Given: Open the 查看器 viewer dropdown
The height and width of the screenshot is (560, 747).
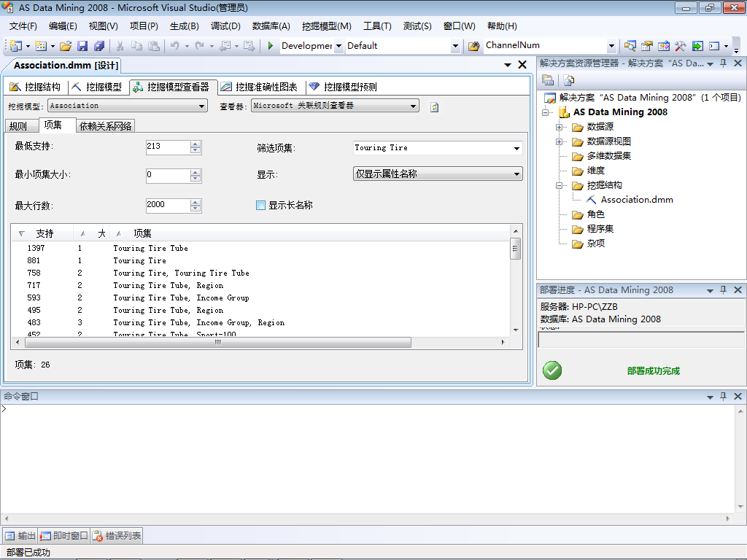Looking at the screenshot, I should 413,106.
